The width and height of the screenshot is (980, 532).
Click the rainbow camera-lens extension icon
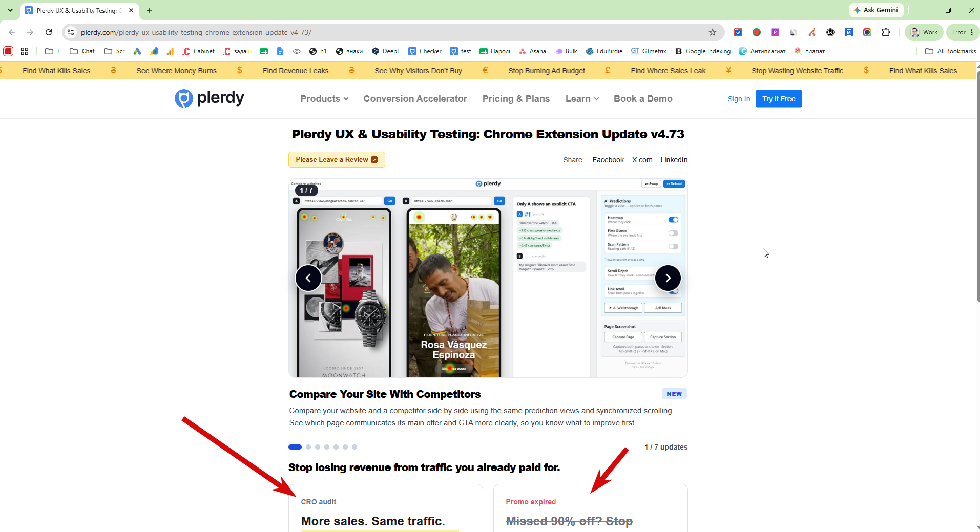[x=867, y=32]
